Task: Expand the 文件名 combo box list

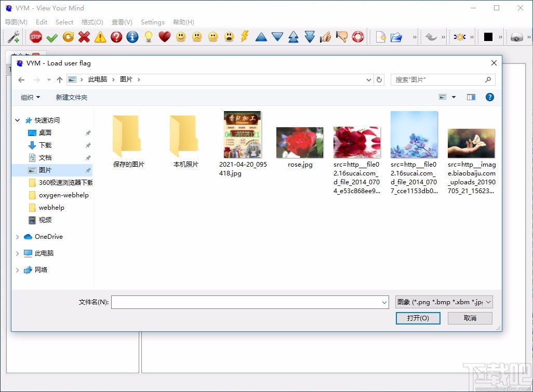Action: coord(384,302)
